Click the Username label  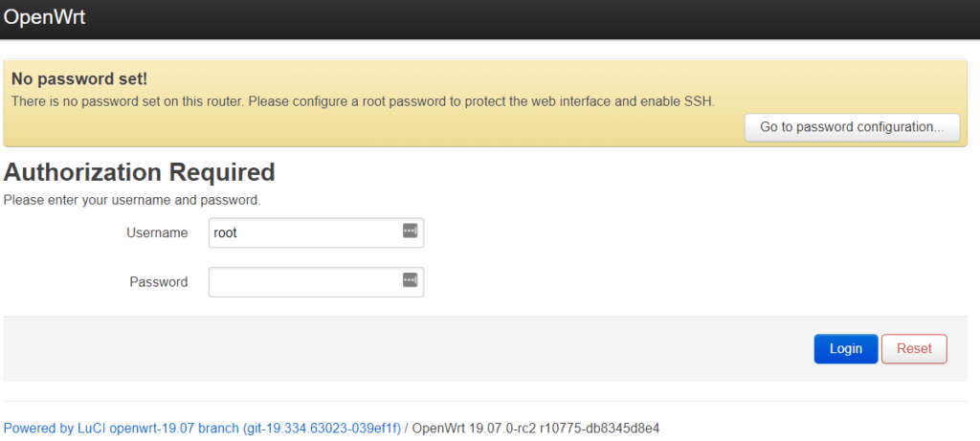[x=157, y=233]
